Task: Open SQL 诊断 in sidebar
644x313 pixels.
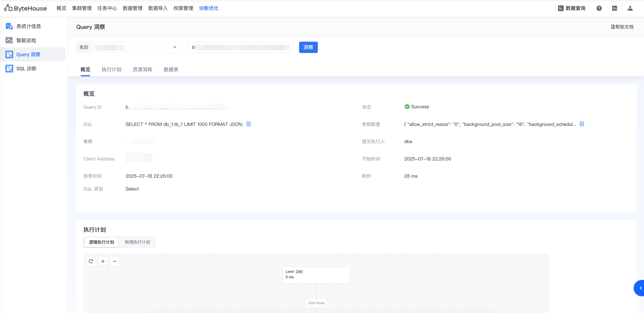Action: pyautogui.click(x=26, y=69)
